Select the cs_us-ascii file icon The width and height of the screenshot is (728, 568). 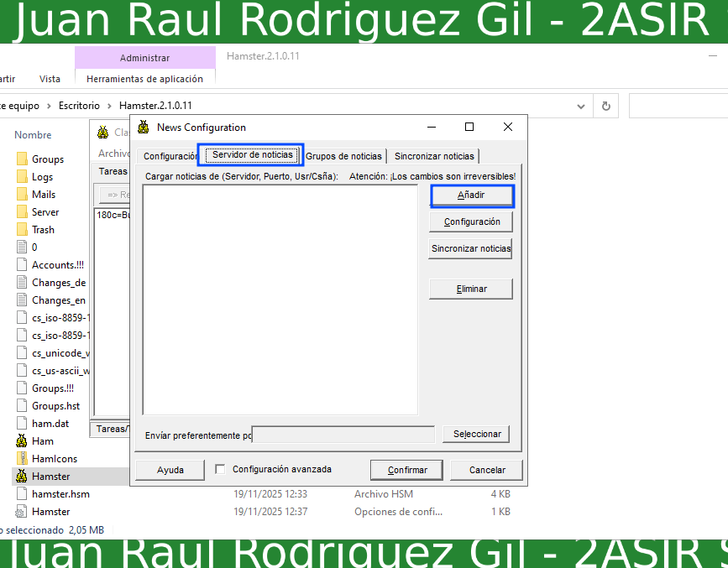click(x=22, y=371)
